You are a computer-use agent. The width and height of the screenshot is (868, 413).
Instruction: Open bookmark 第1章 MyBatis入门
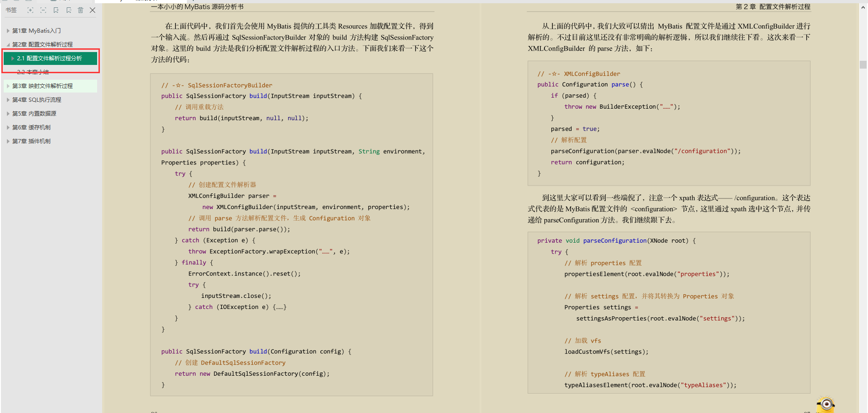click(36, 31)
